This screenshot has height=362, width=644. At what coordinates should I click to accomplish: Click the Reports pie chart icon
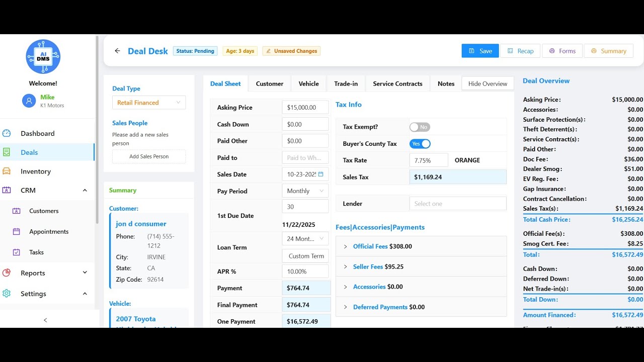[x=7, y=273]
